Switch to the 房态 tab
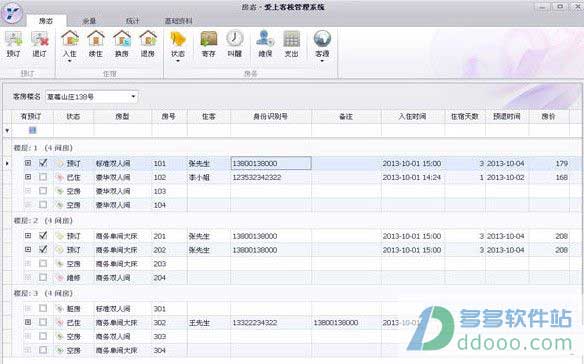The image size is (584, 364). 46,21
